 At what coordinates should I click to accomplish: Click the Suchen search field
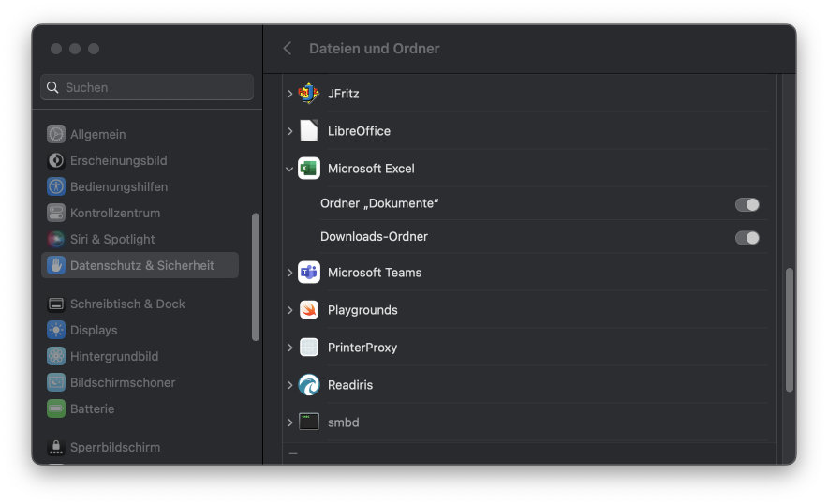coord(147,87)
